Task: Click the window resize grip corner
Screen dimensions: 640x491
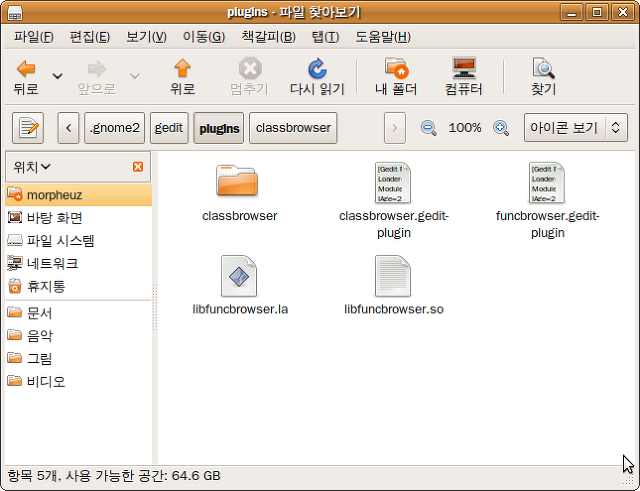Action: (629, 482)
